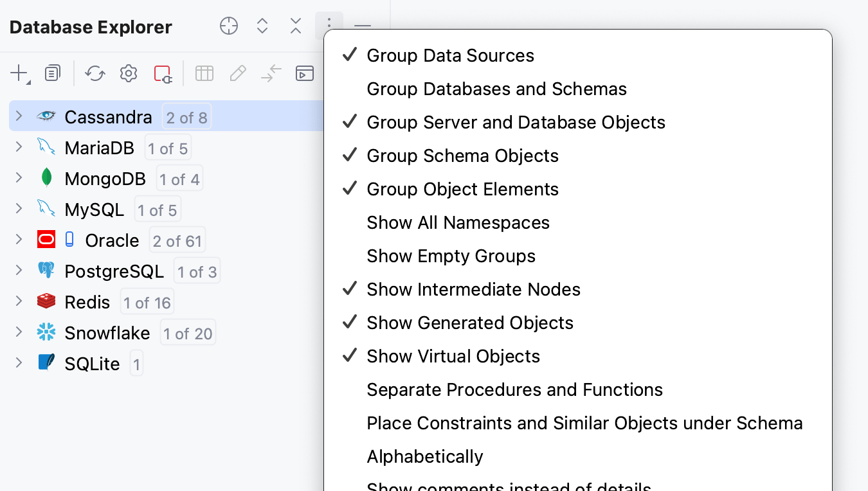Screen dimensions: 868x491
Task: Expand the SQLite tree node
Action: pyautogui.click(x=19, y=362)
